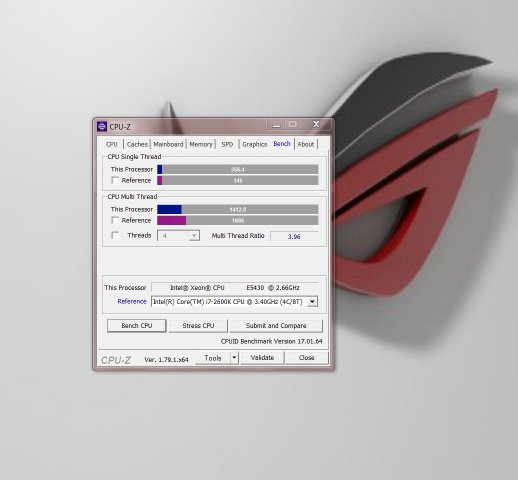Click Submit and Compare
Screen dimensions: 518x480
tap(276, 326)
